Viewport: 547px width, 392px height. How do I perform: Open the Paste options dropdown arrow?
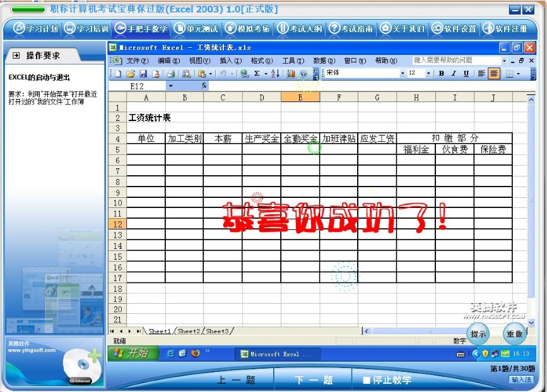[210, 74]
